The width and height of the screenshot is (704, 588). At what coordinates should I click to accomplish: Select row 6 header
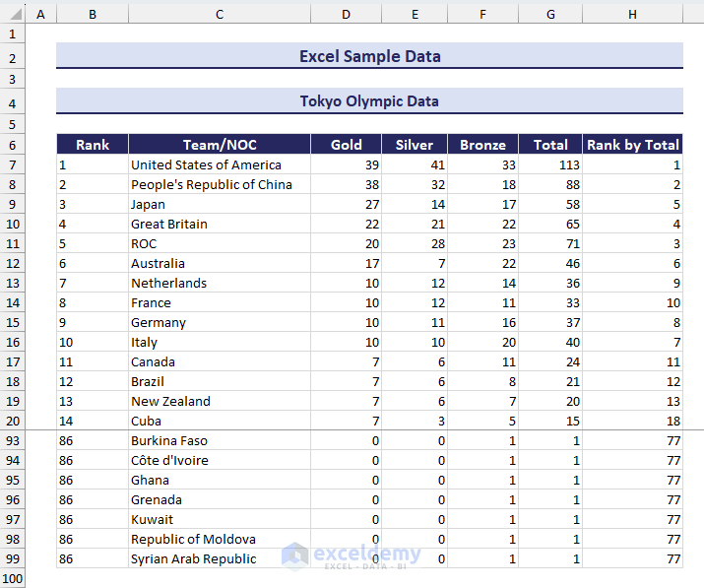12,145
